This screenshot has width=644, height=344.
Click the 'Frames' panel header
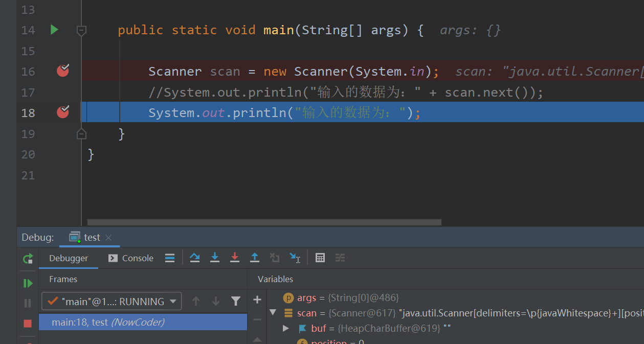[x=63, y=279]
